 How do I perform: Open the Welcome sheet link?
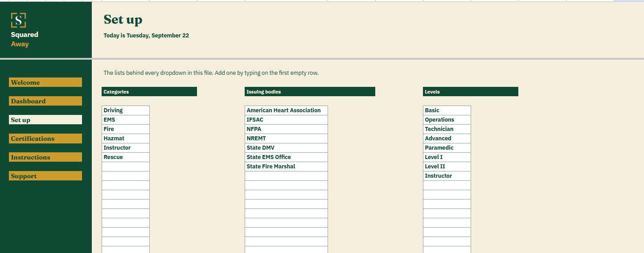click(x=45, y=82)
